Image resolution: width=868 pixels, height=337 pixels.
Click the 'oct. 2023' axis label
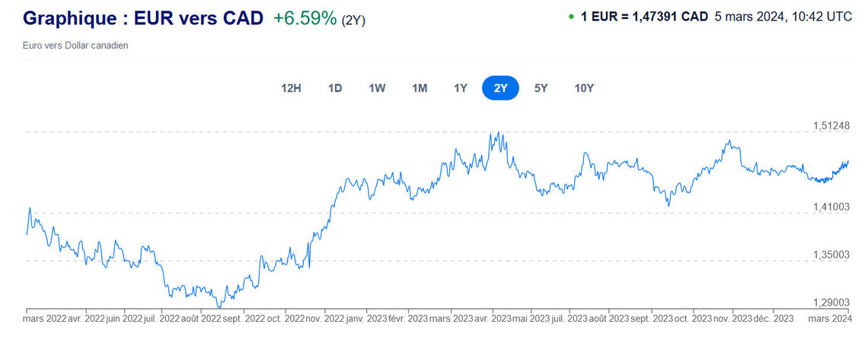[693, 319]
